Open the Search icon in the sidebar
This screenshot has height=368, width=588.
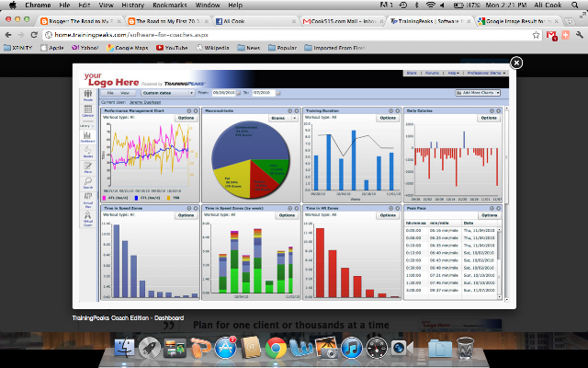point(88,183)
